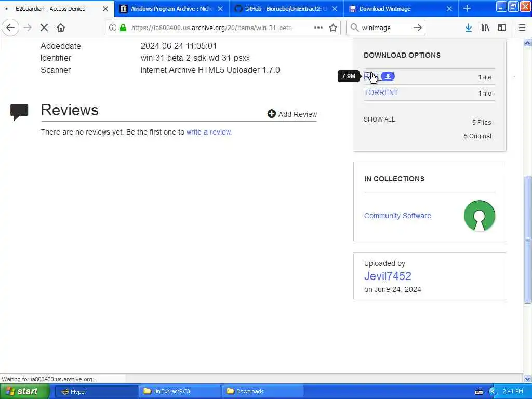This screenshot has height=399, width=532.
Task: Bookmark this page with the star
Action: coord(333,28)
